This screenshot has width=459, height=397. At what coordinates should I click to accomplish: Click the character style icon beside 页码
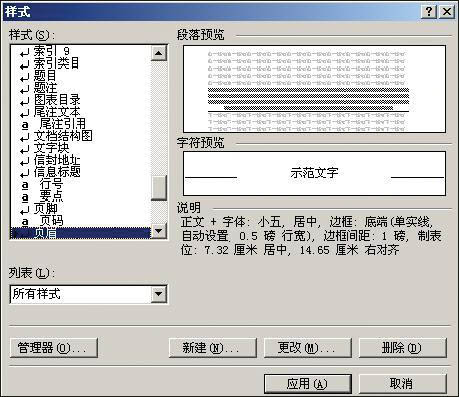25,221
